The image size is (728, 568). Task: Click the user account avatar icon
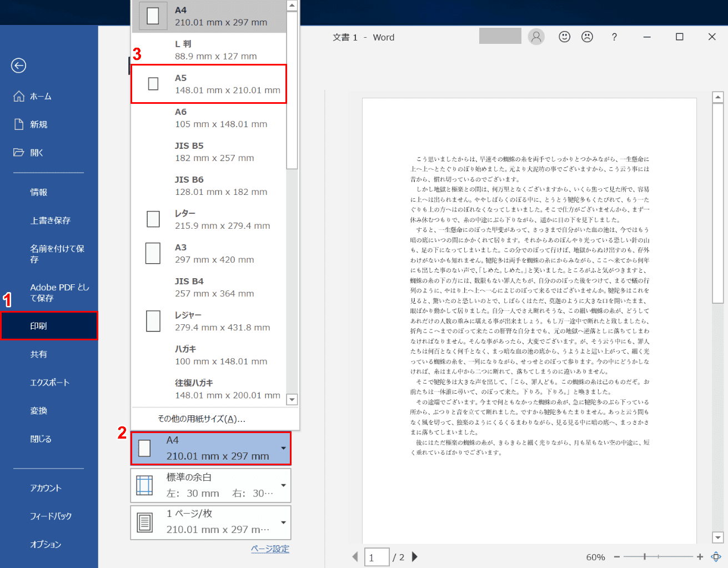tap(536, 37)
